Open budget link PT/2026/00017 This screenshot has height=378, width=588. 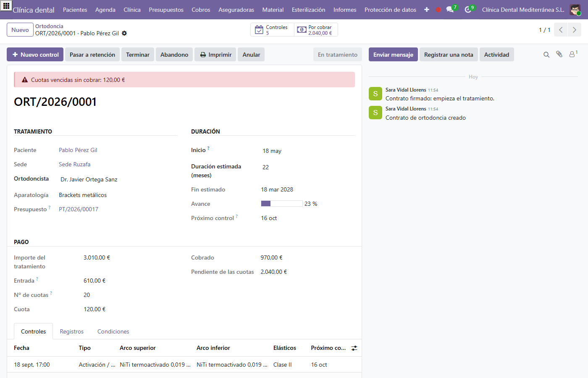[x=79, y=209]
